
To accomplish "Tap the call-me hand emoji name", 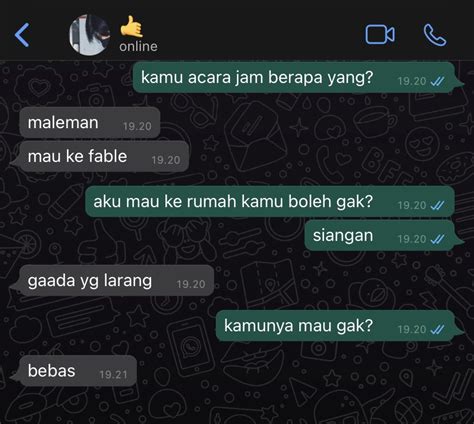I will click(132, 26).
